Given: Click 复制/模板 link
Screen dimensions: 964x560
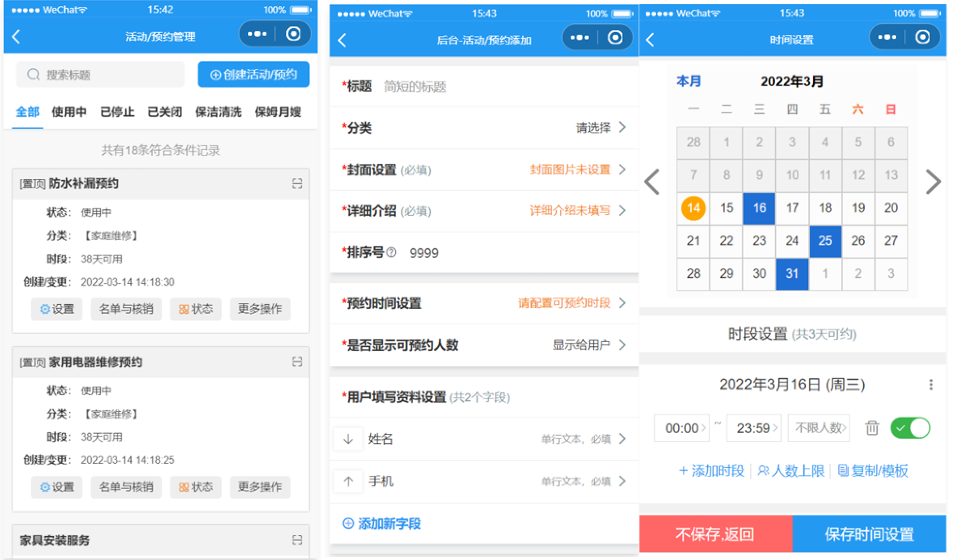Looking at the screenshot, I should tap(873, 471).
